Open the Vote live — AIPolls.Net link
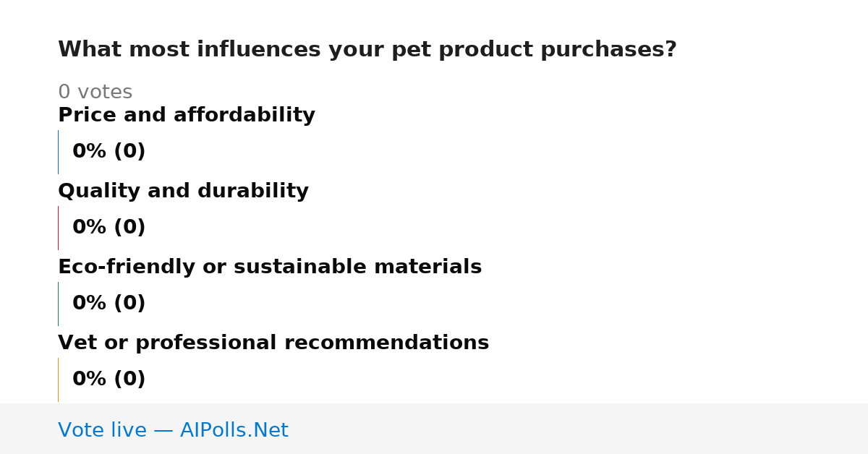Viewport: 868px width, 454px height. click(x=173, y=430)
